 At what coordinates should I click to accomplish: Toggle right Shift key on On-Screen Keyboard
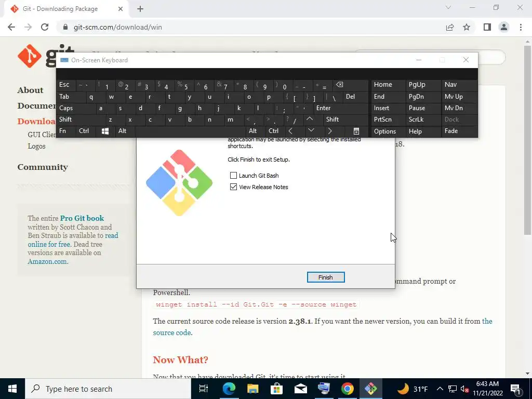click(345, 119)
